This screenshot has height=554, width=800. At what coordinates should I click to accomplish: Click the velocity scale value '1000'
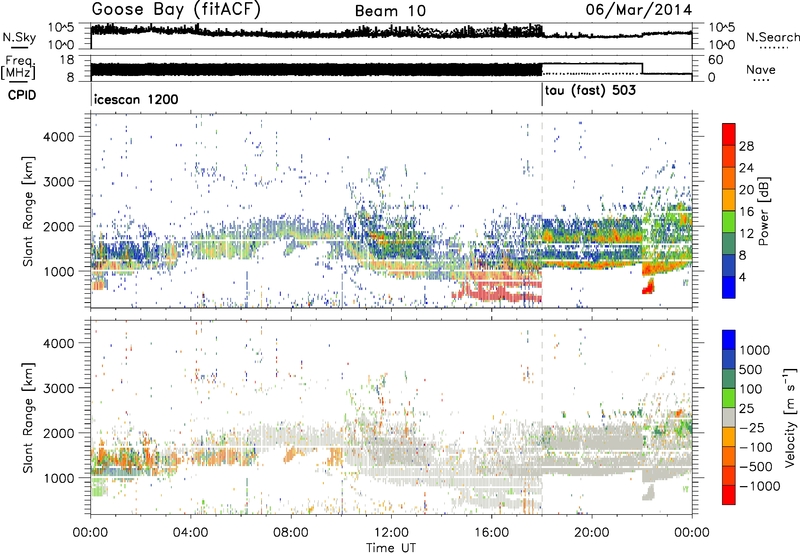click(755, 350)
